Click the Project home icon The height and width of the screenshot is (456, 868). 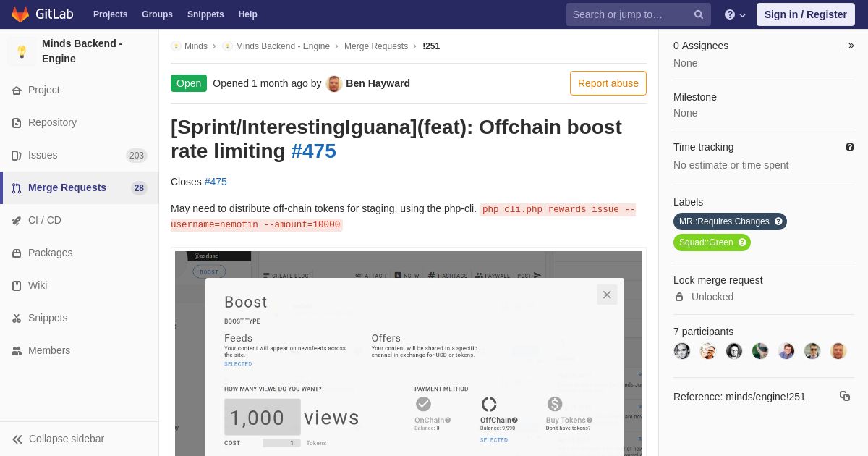click(x=17, y=90)
